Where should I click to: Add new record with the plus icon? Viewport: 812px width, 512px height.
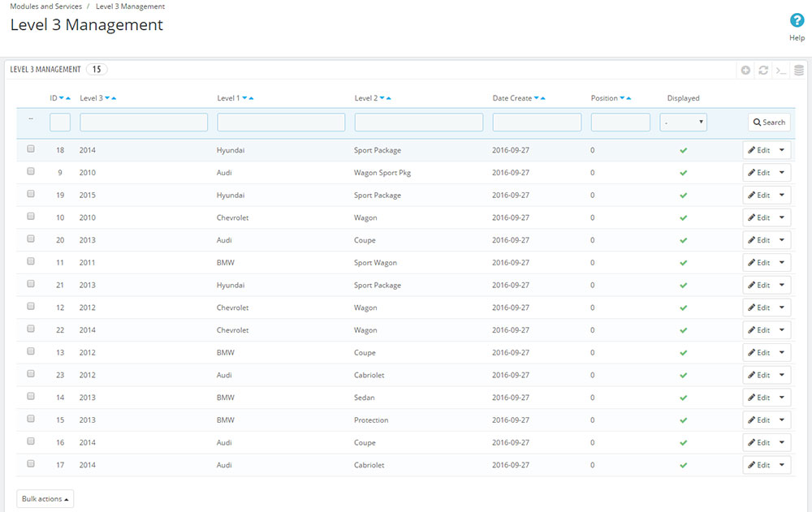pos(745,70)
